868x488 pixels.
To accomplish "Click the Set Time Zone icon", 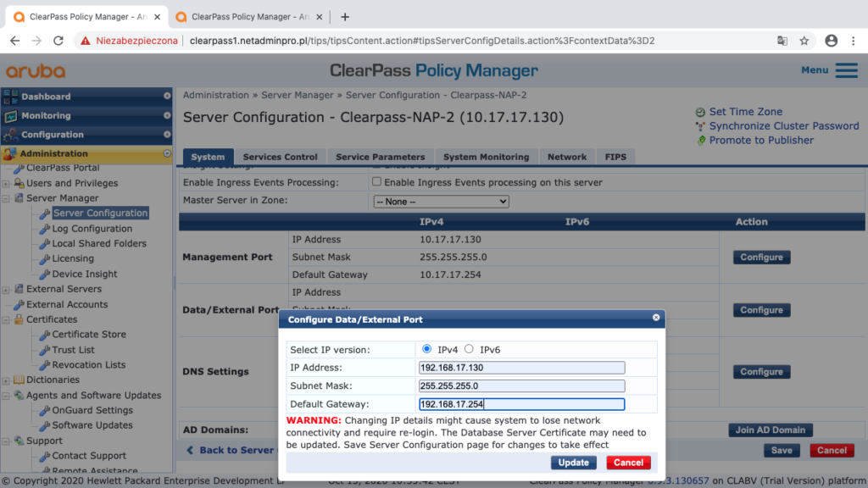I will pyautogui.click(x=700, y=113).
